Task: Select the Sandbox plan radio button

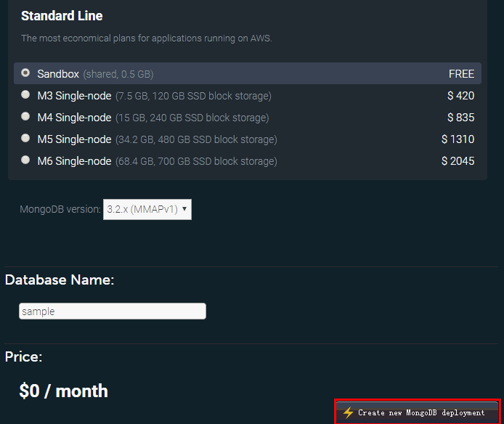Action: [25, 73]
